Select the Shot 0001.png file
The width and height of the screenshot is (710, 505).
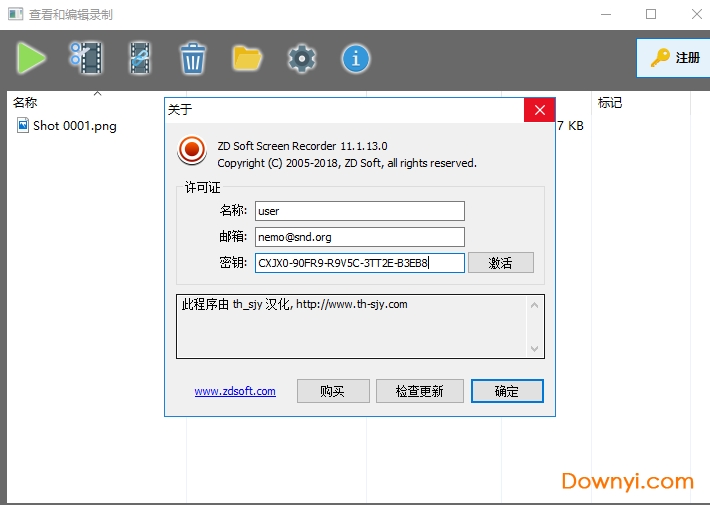pyautogui.click(x=74, y=126)
